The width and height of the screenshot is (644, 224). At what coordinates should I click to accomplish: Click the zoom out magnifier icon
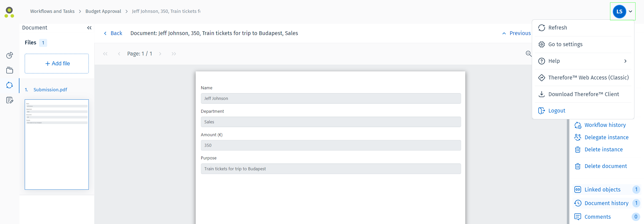coord(529,53)
